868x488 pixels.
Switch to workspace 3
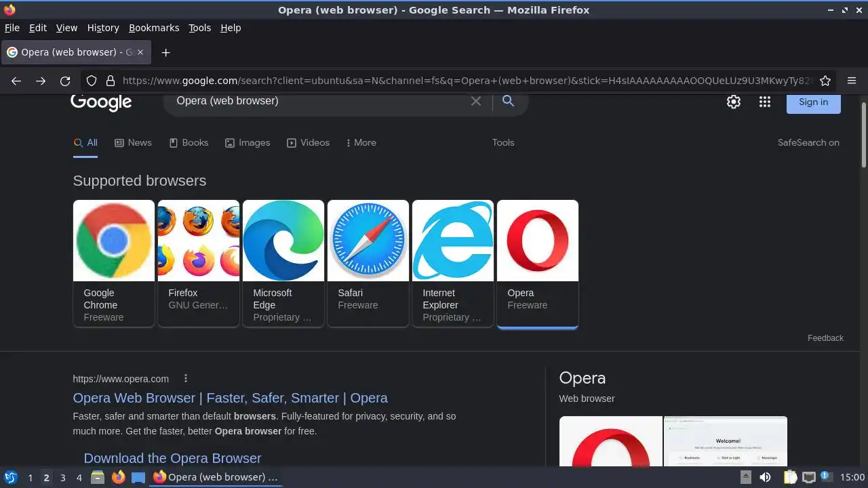point(62,478)
